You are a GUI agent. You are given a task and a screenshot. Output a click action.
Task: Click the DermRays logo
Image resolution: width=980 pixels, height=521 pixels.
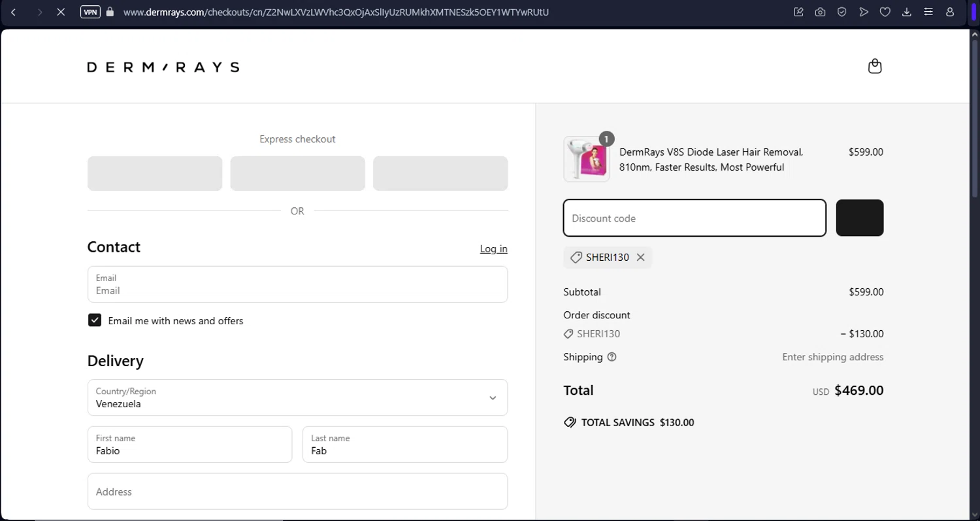[x=163, y=67]
